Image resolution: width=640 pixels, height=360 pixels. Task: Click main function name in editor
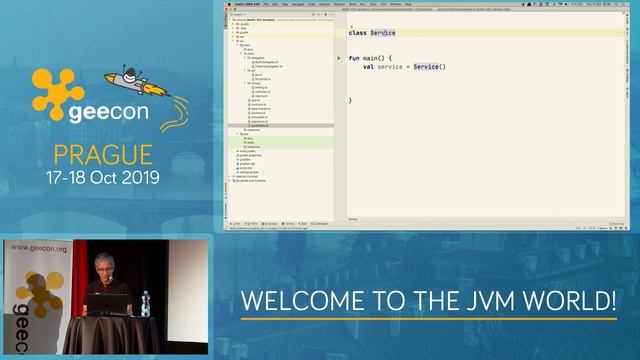pyautogui.click(x=370, y=58)
